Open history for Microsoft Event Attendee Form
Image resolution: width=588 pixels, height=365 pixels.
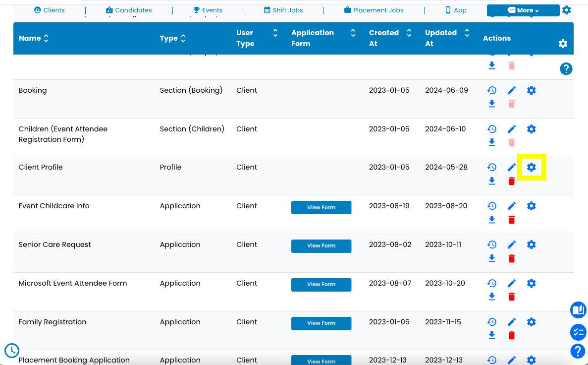[491, 284]
